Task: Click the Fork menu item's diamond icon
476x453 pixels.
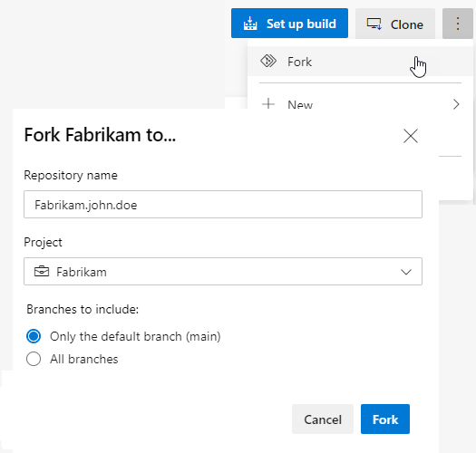Action: [x=268, y=62]
